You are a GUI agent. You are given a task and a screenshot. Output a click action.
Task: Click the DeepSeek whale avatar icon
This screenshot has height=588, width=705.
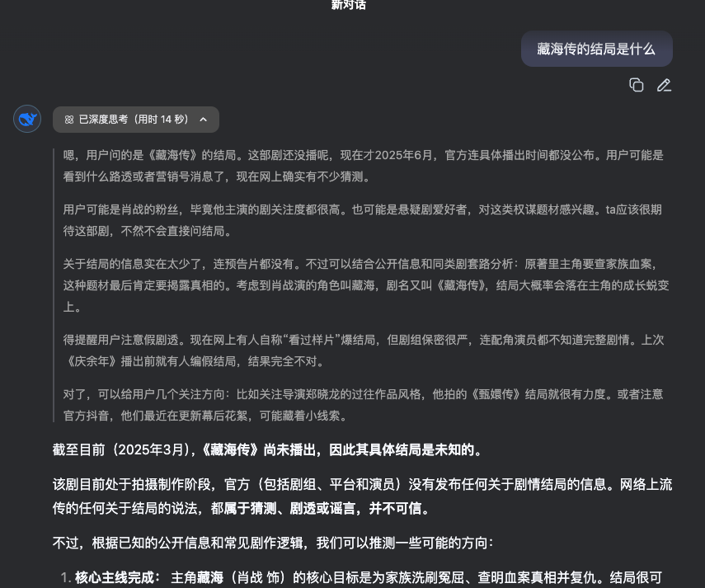tap(27, 119)
